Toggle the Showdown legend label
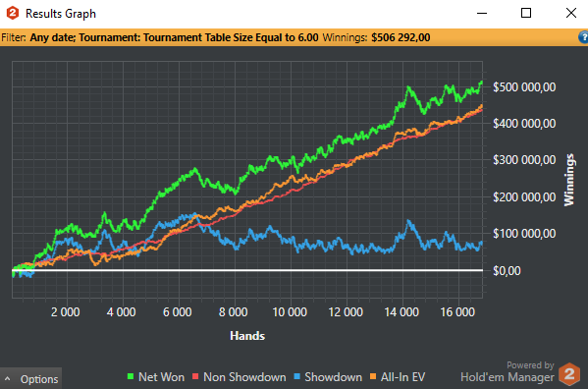Viewport: 588px width, 389px height. [x=334, y=377]
